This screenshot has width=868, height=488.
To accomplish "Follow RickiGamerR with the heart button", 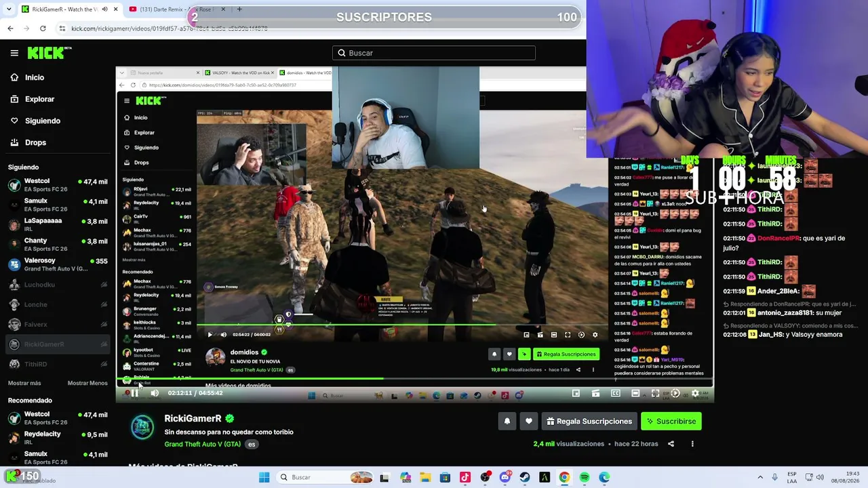I will (529, 422).
